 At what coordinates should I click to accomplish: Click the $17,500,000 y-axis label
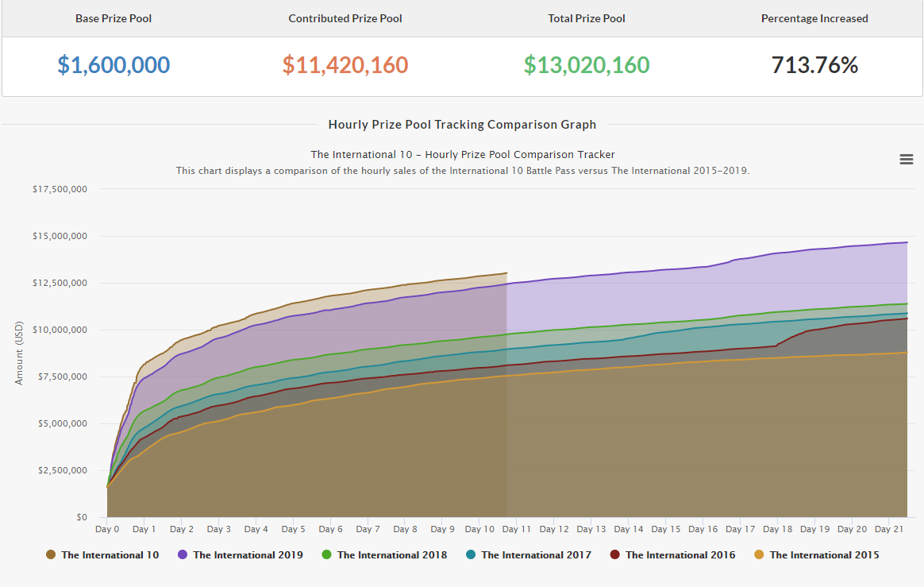pos(60,189)
